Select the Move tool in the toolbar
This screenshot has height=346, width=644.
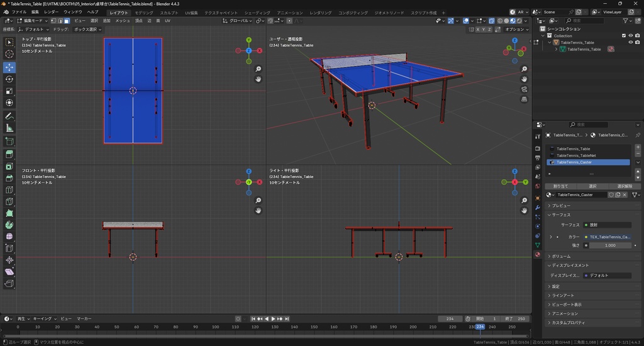tap(9, 67)
